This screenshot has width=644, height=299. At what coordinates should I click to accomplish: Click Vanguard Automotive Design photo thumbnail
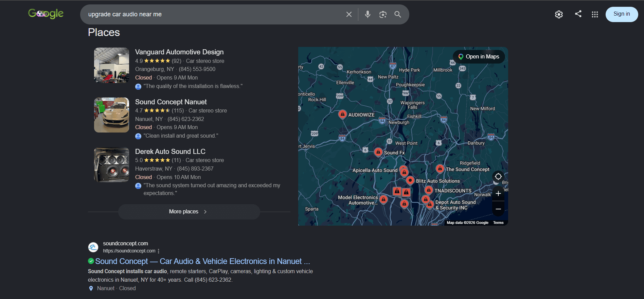[x=111, y=65]
